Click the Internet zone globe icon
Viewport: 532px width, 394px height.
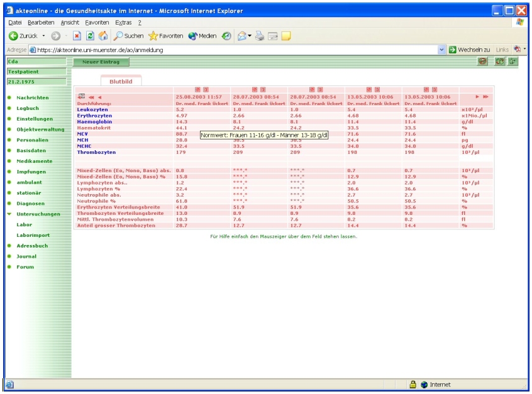point(424,385)
